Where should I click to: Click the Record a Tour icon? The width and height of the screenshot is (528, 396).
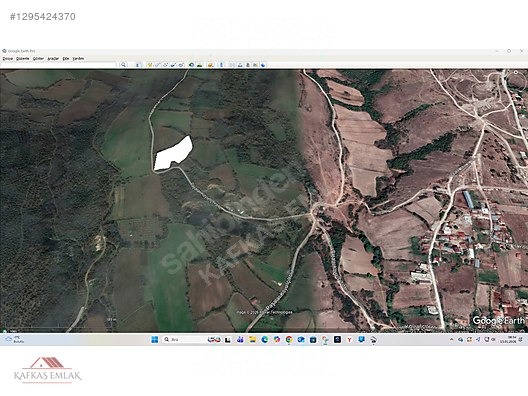[180, 65]
